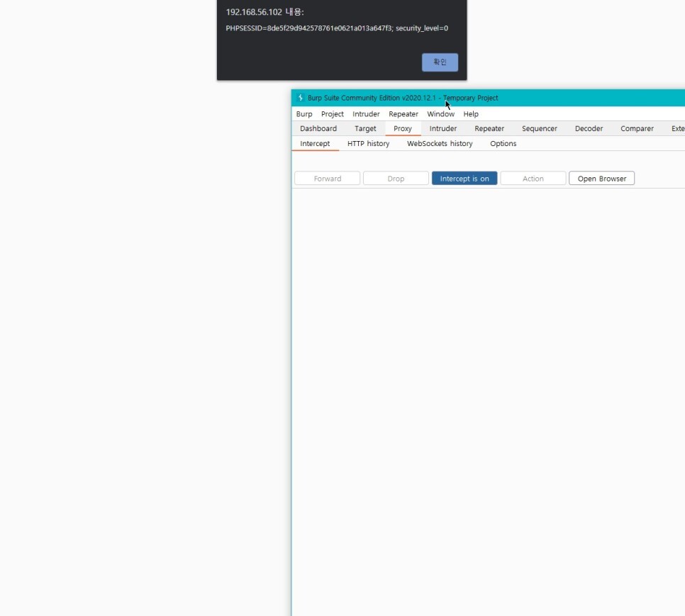Open the Help menu

point(471,114)
